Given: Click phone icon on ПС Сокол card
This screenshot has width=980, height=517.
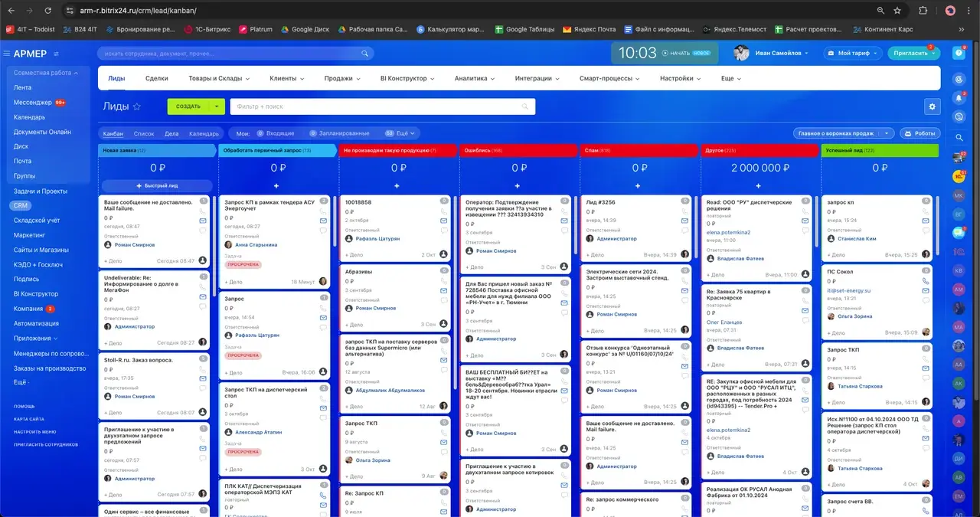Looking at the screenshot, I should [925, 281].
